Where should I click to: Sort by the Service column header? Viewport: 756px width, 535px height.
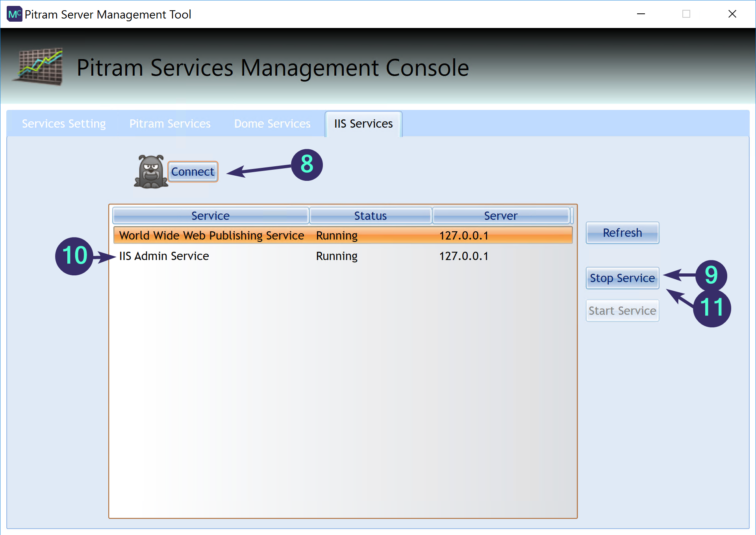[x=210, y=216]
